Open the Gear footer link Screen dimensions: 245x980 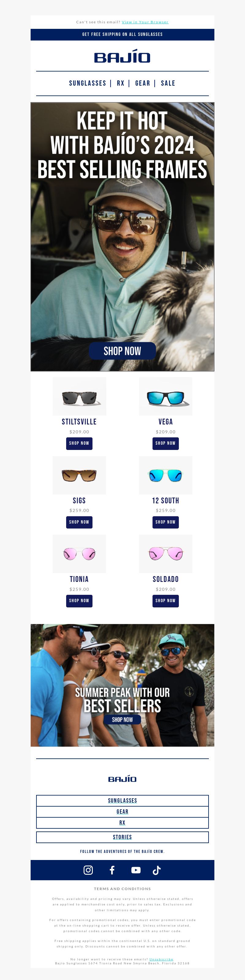click(x=122, y=812)
